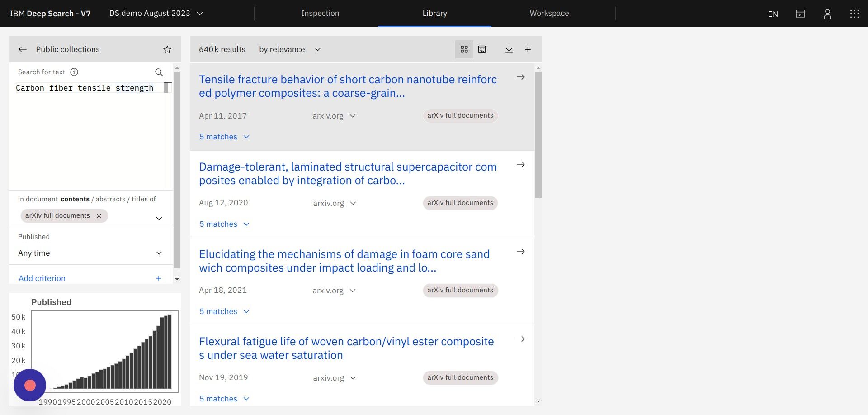Expand arxiv.org source for Aug 12, 2020
The image size is (868, 415).
pos(335,203)
